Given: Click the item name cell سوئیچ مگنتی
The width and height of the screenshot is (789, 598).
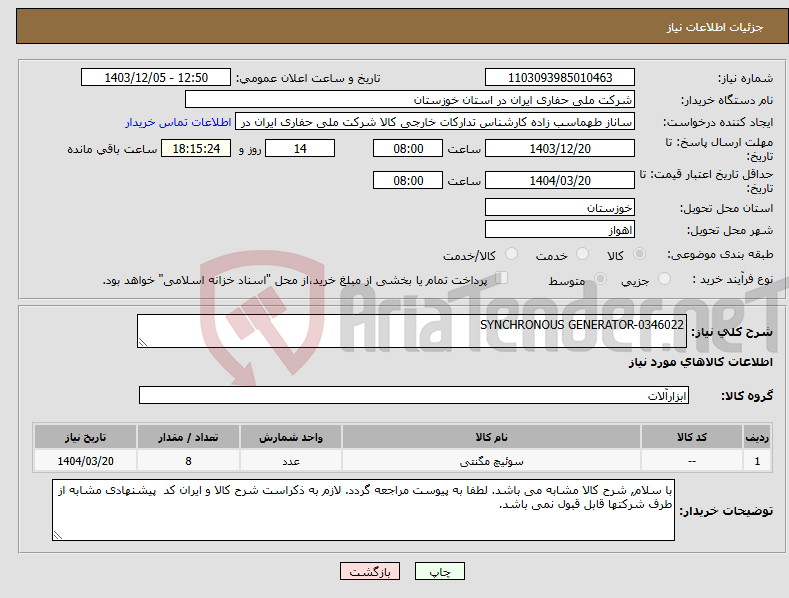Looking at the screenshot, I should point(491,461).
